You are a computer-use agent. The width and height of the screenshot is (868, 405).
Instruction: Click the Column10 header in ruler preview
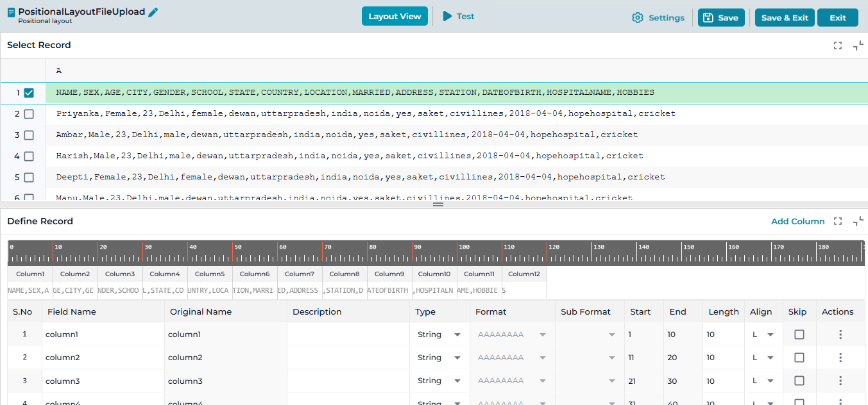point(434,274)
